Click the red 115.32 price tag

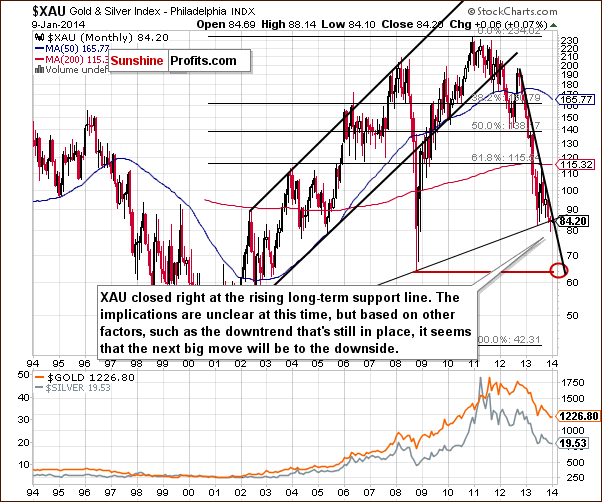[x=576, y=165]
